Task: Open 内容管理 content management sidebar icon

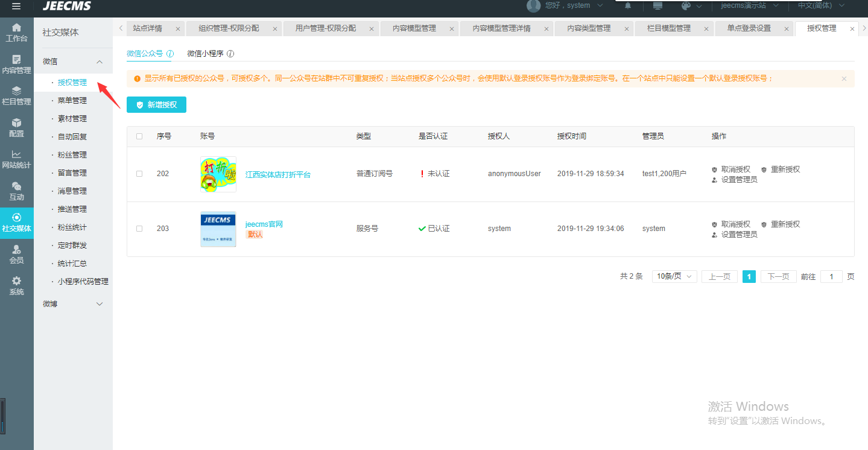Action: click(16, 64)
